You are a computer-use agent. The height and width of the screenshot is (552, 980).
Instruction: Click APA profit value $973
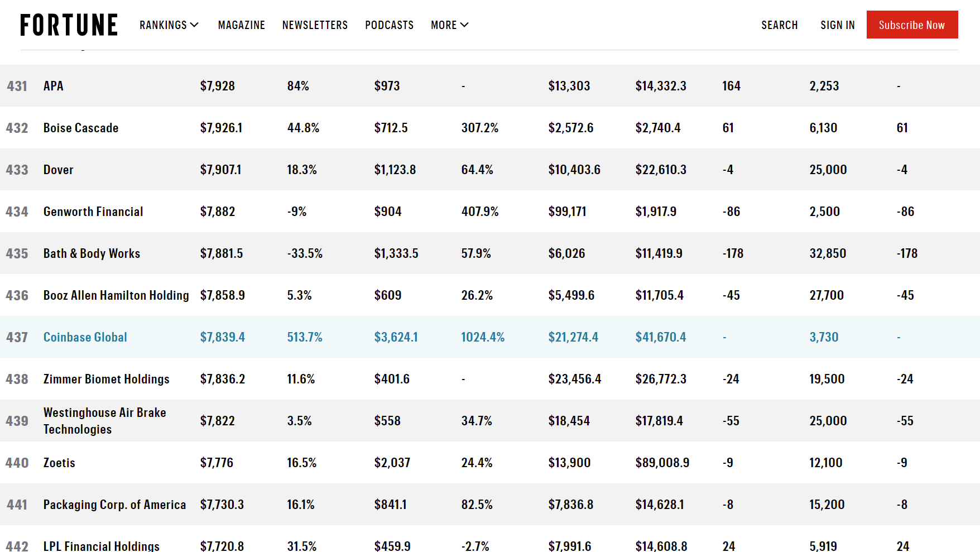(387, 86)
